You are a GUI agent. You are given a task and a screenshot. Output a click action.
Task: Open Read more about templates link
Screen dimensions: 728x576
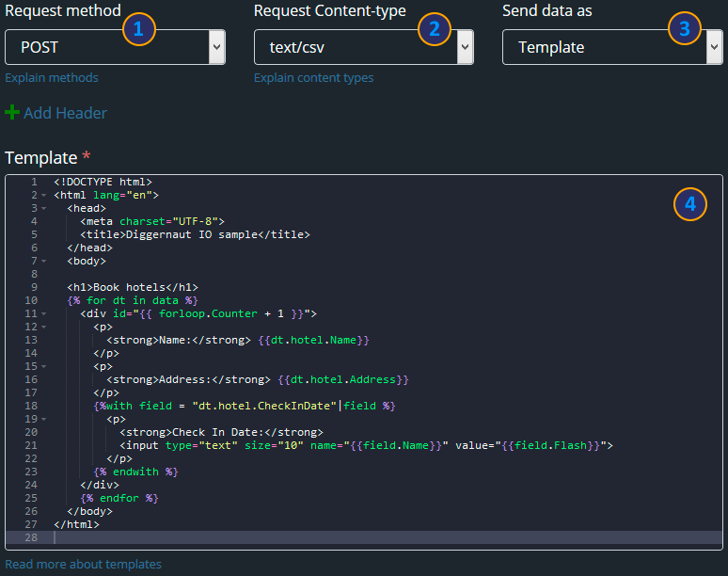coord(83,565)
